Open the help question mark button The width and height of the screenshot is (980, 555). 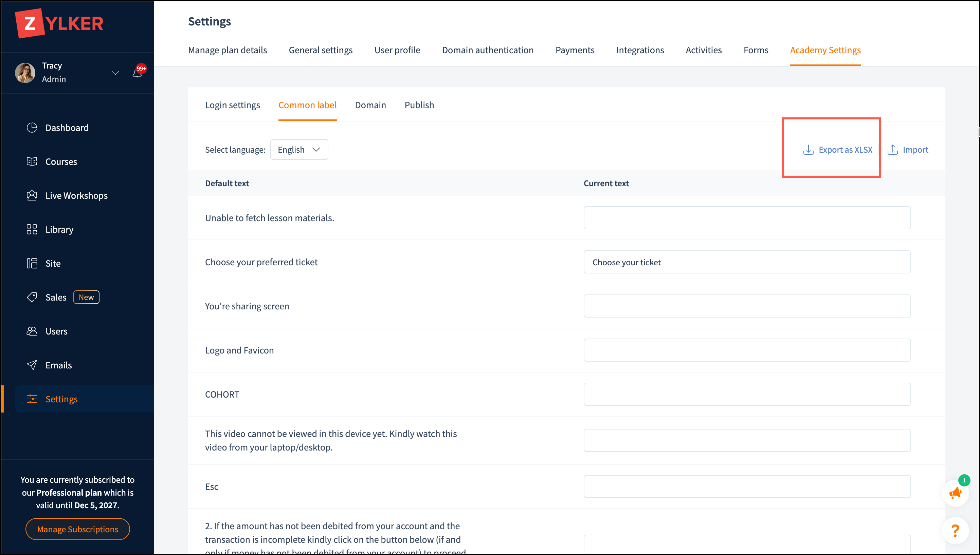point(955,530)
